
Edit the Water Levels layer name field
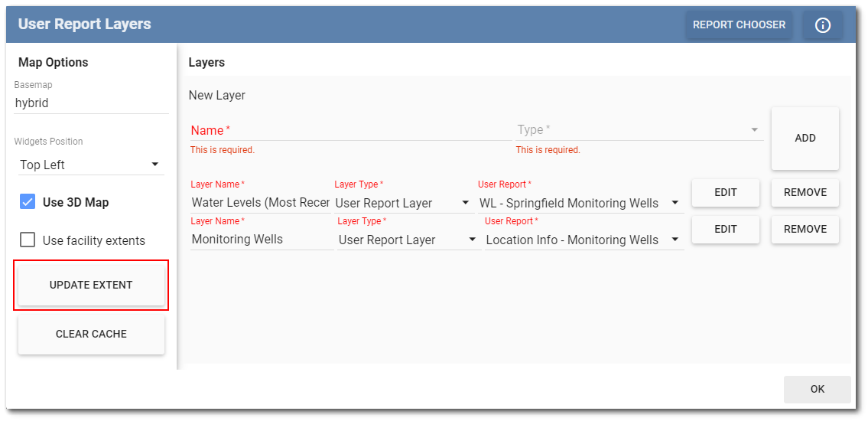(x=260, y=203)
